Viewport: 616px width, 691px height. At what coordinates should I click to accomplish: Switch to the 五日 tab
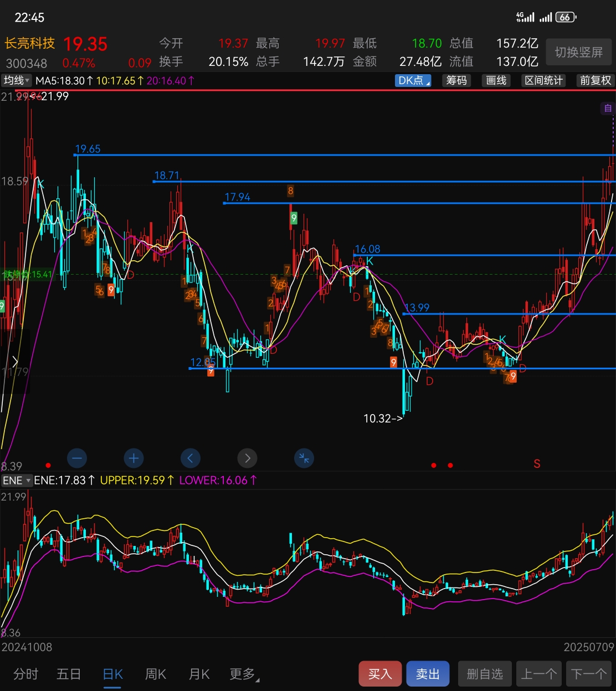point(69,674)
